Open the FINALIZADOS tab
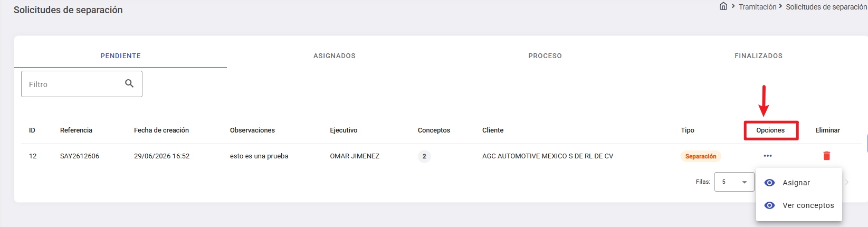The height and width of the screenshot is (227, 868). pos(759,55)
